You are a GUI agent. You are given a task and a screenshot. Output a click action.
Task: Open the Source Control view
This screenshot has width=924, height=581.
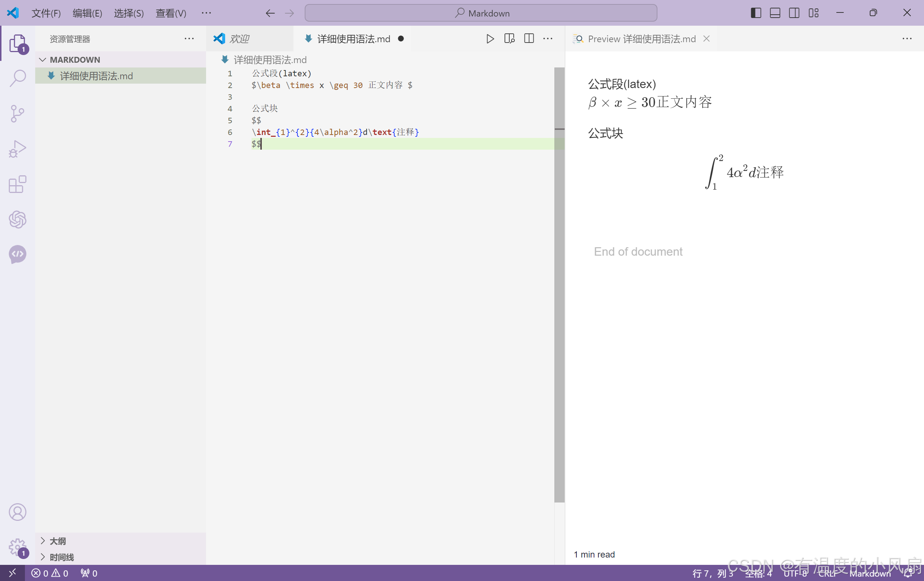17,114
